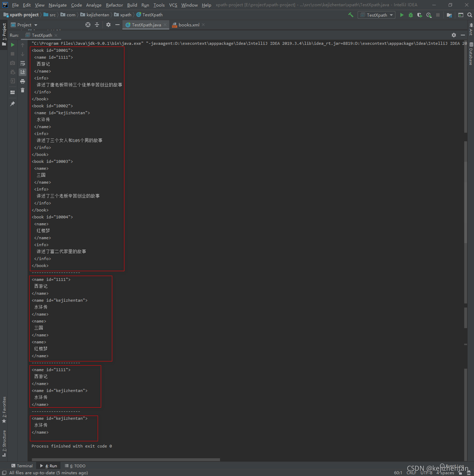Screen dimensions: 474x476
Task: Collapse all in Project panel
Action: click(x=97, y=25)
